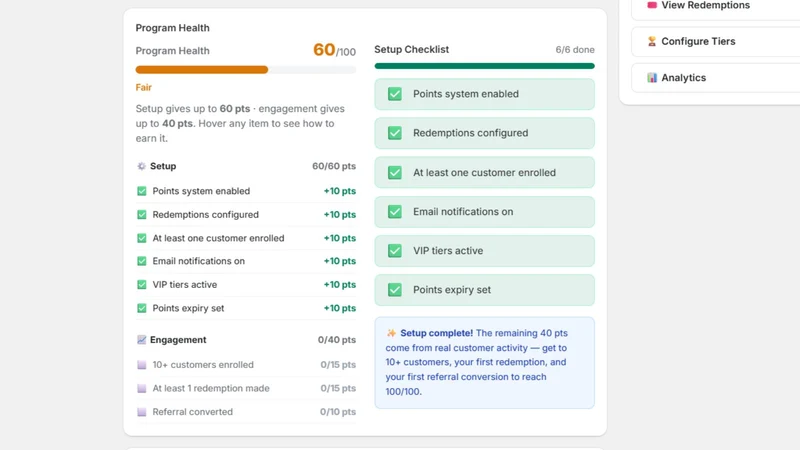The image size is (800, 450).
Task: Open the Analytics quick action
Action: [x=715, y=78]
